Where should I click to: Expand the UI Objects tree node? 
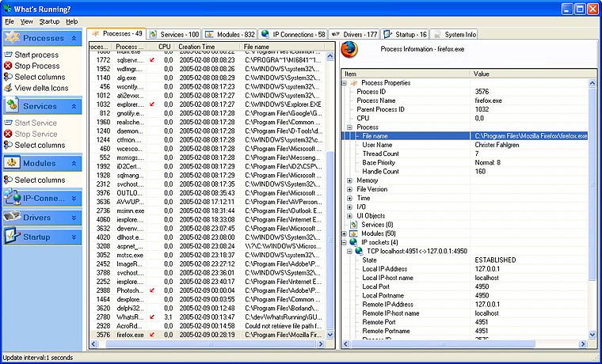tap(350, 216)
